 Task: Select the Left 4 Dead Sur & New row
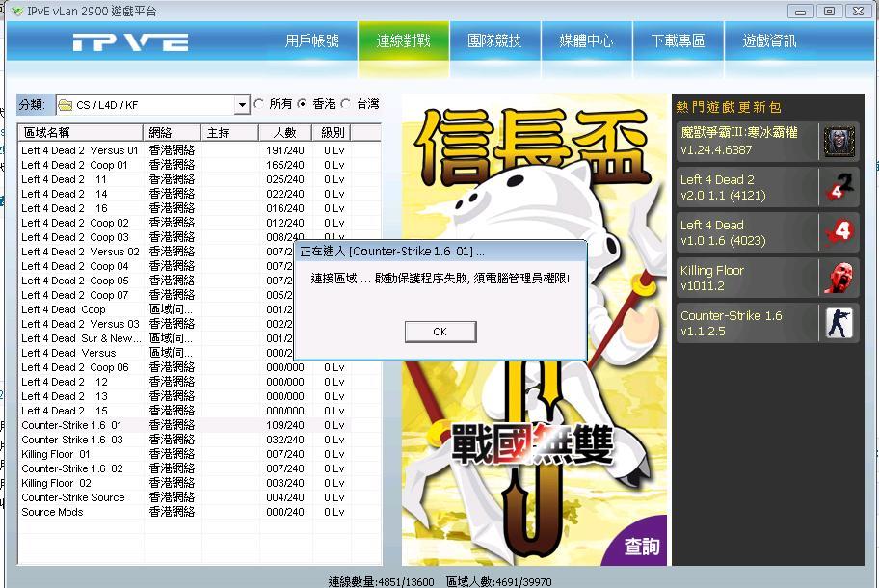[x=157, y=338]
